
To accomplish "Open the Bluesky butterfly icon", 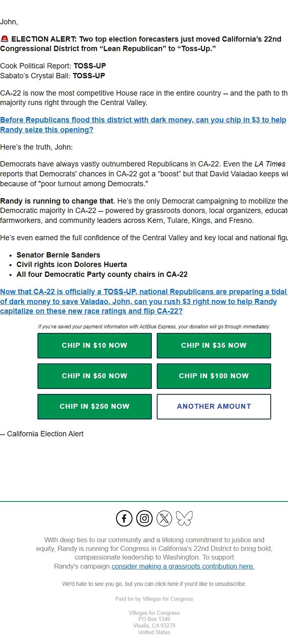I will (184, 518).
